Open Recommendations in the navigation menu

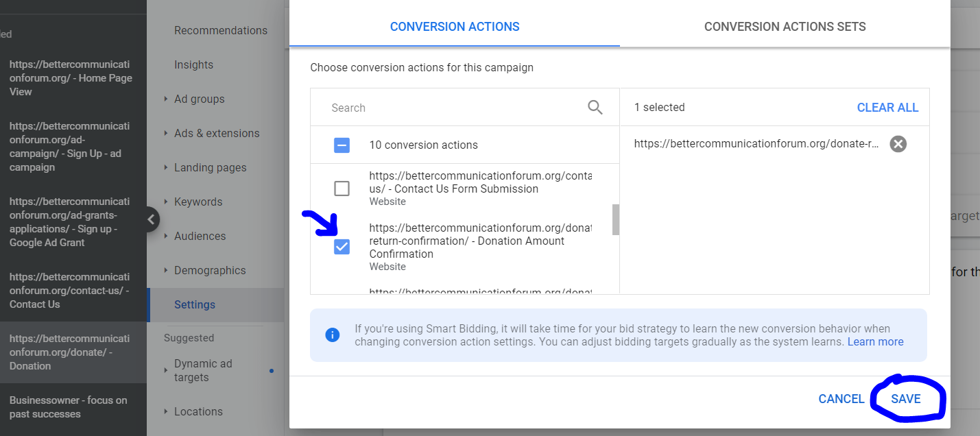point(221,30)
